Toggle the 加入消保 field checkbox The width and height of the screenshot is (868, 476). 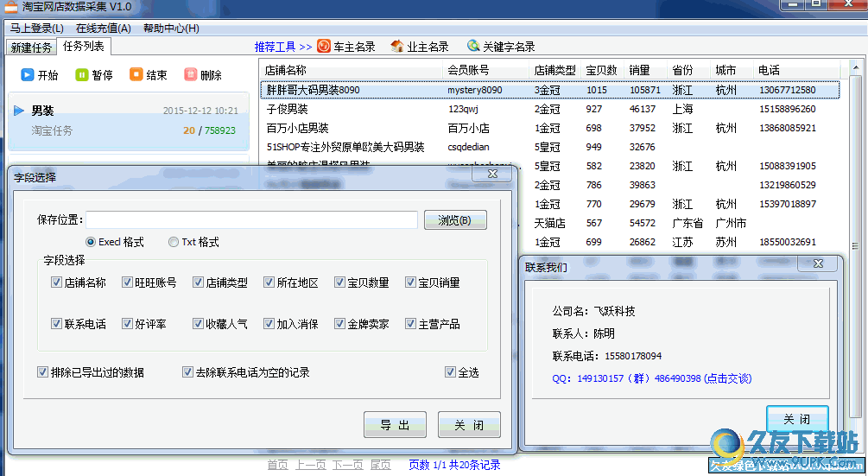(x=269, y=324)
